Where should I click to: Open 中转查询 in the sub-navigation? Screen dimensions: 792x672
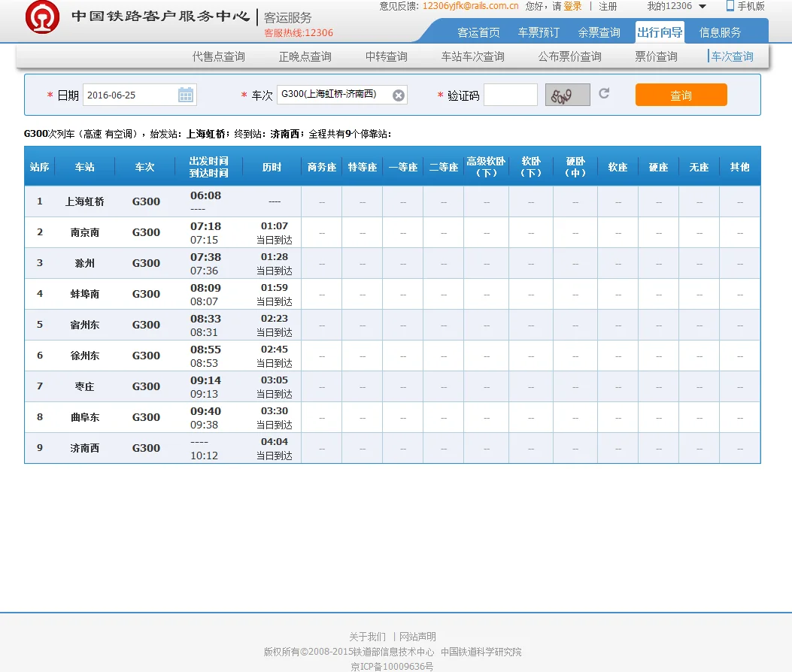click(x=386, y=56)
